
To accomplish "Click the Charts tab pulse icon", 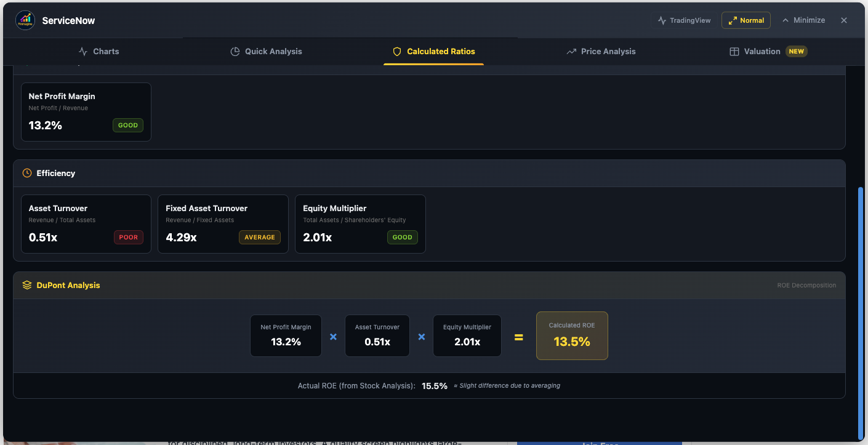I will (83, 52).
